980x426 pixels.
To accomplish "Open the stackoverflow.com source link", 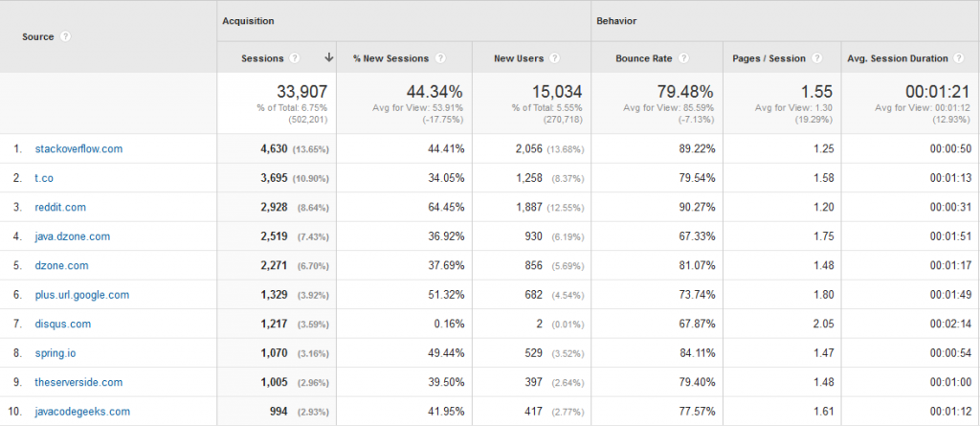I will [78, 149].
